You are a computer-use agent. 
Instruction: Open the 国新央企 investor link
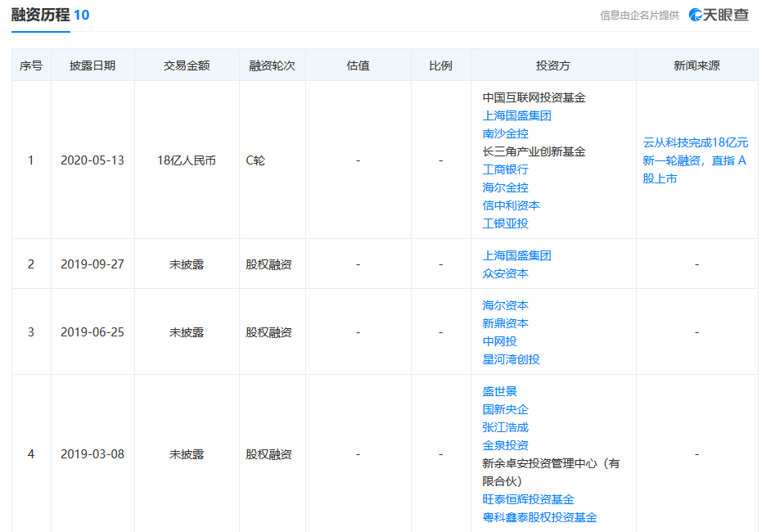click(x=506, y=409)
